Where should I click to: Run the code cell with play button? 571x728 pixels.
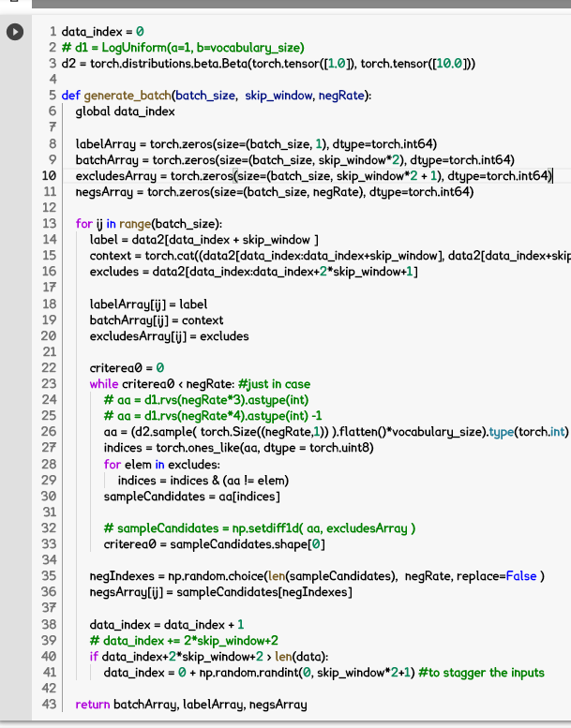click(15, 32)
